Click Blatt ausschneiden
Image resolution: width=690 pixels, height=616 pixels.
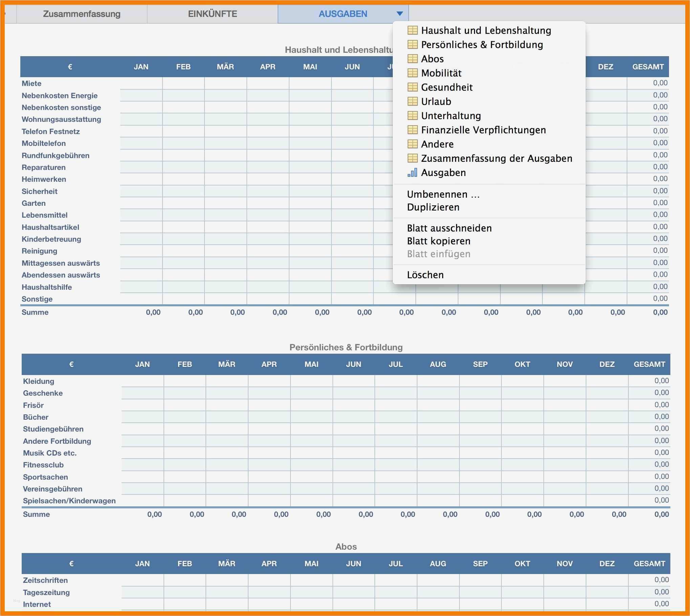tap(449, 228)
